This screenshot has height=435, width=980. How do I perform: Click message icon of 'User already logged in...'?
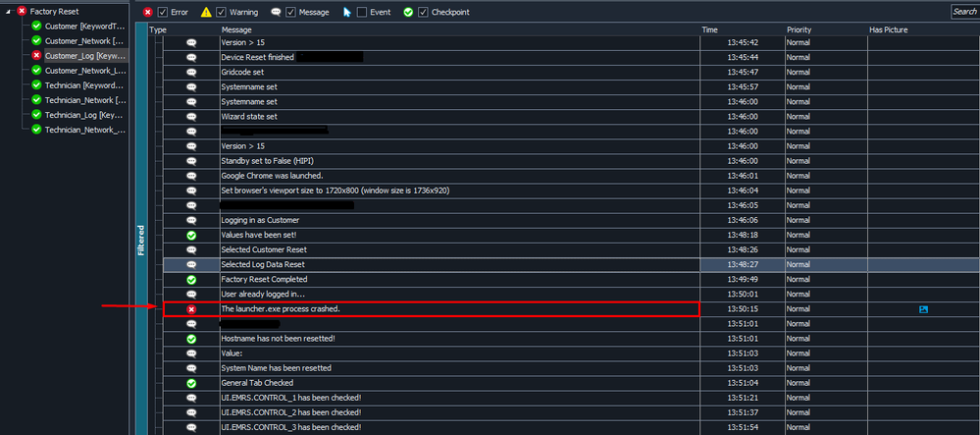(x=192, y=295)
